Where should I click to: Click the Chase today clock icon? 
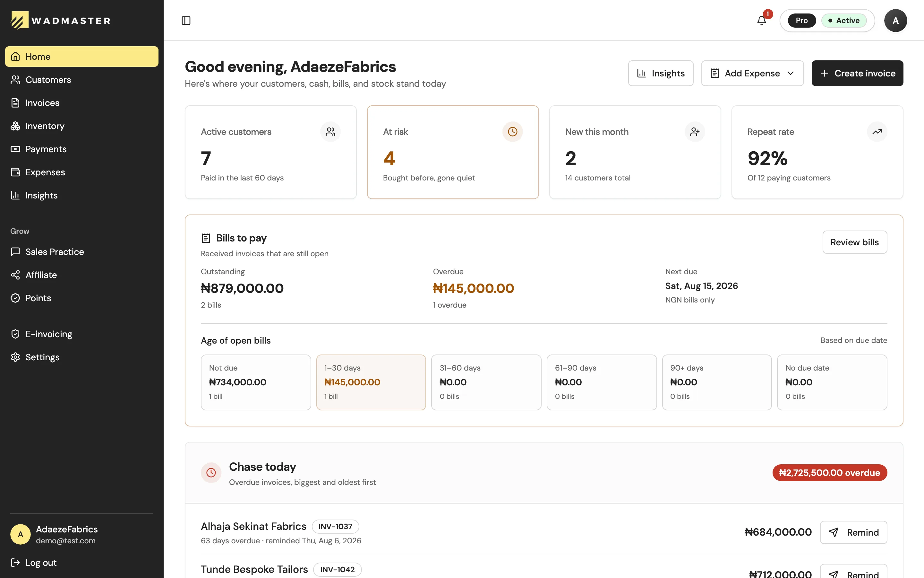[x=211, y=473]
